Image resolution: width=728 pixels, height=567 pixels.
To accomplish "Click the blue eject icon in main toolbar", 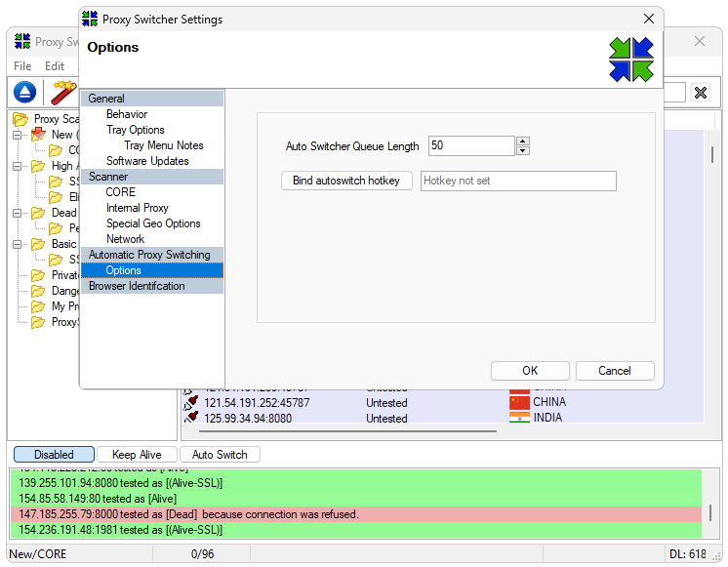I will pyautogui.click(x=24, y=92).
